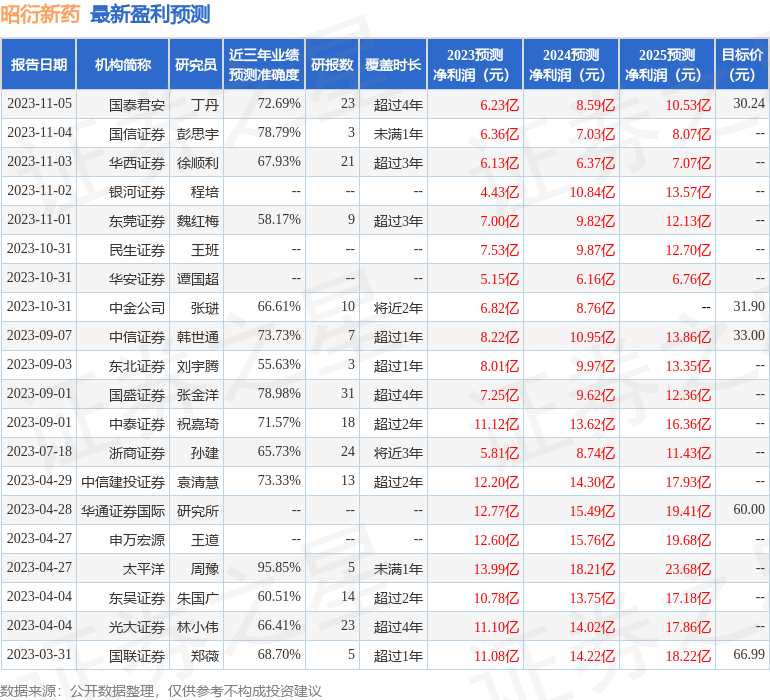Viewport: 770px width, 700px height.
Task: Click the 覆盖时长 column header
Action: pyautogui.click(x=393, y=64)
